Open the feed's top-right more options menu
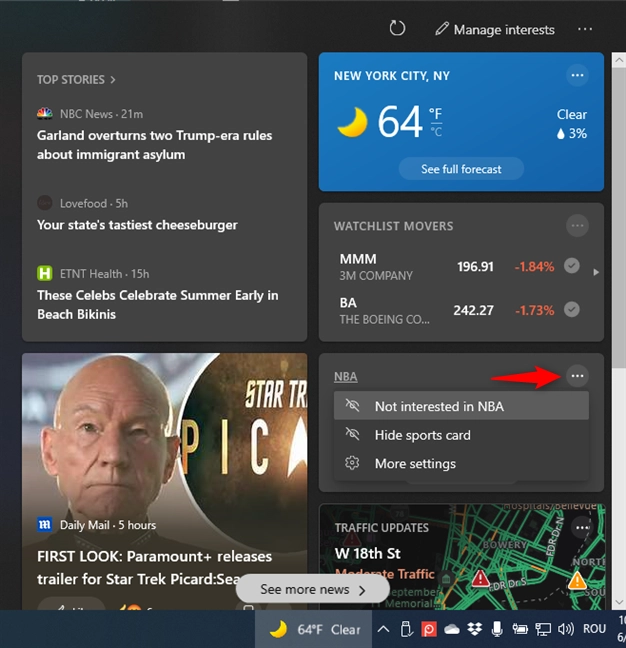 pos(585,29)
